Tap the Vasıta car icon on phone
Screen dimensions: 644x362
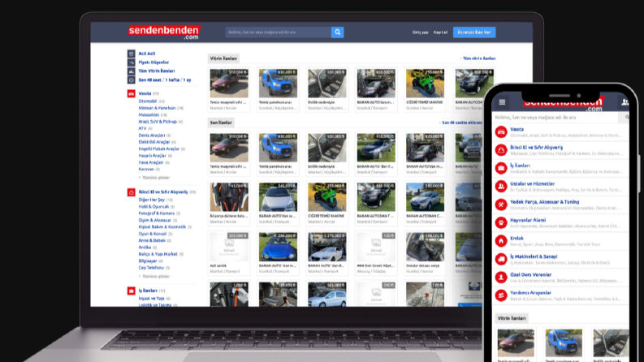(501, 131)
